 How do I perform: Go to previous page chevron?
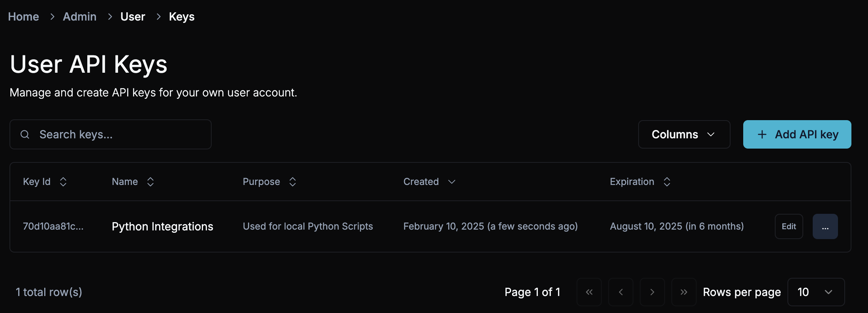(621, 292)
